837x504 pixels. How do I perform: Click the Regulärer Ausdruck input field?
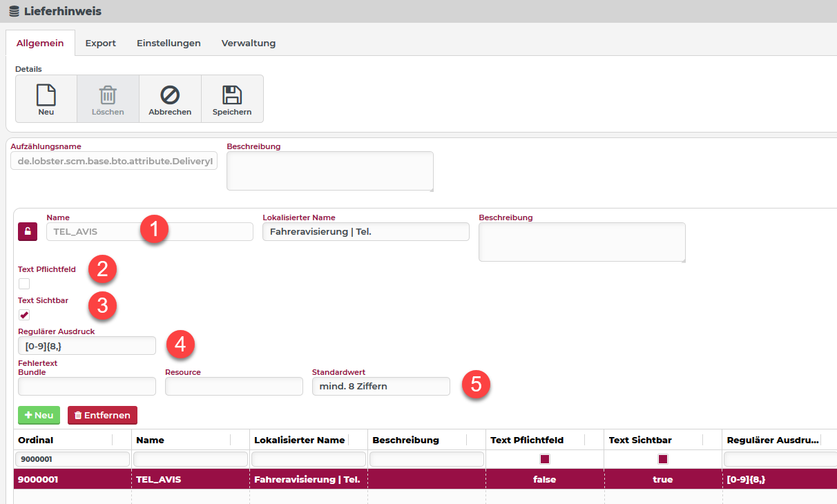87,345
